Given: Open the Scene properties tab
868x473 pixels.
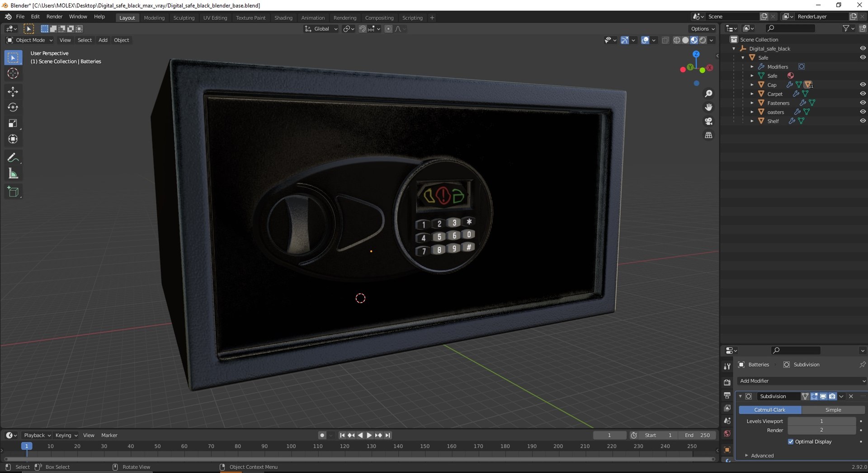Looking at the screenshot, I should [x=727, y=421].
